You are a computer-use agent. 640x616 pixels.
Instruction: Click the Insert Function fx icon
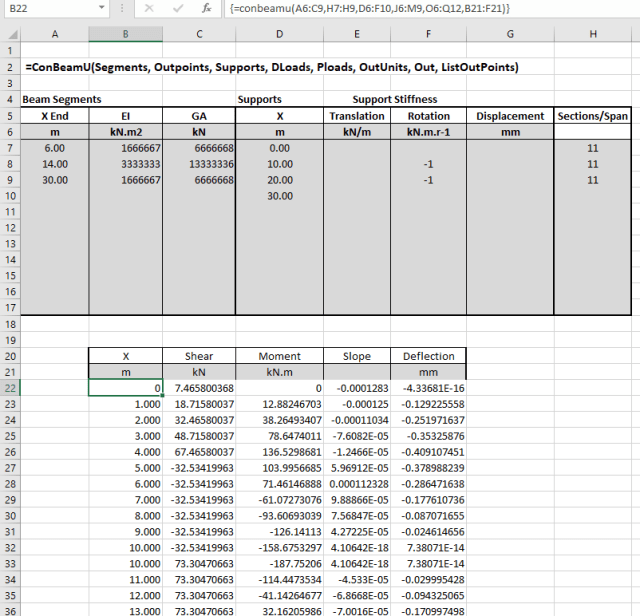[x=205, y=8]
